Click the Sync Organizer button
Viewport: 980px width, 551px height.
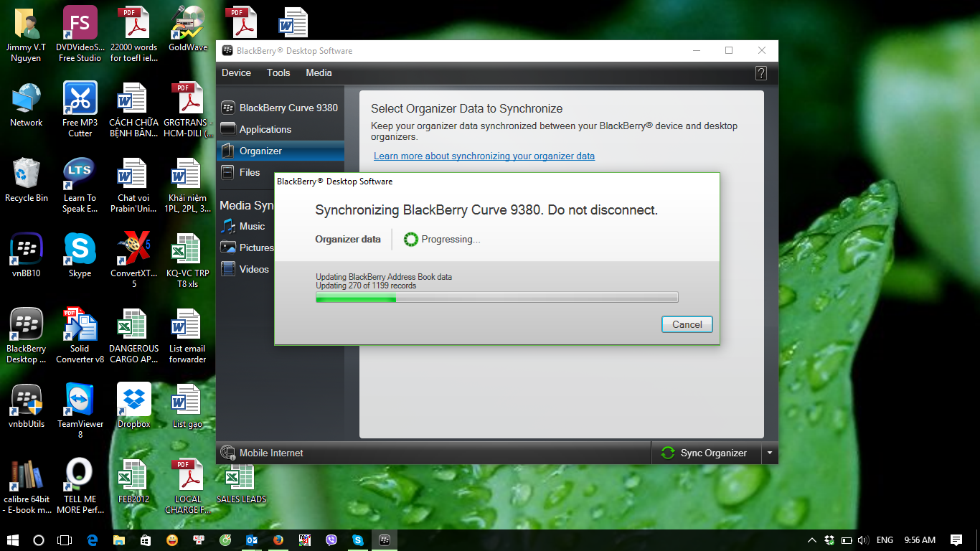pyautogui.click(x=705, y=453)
